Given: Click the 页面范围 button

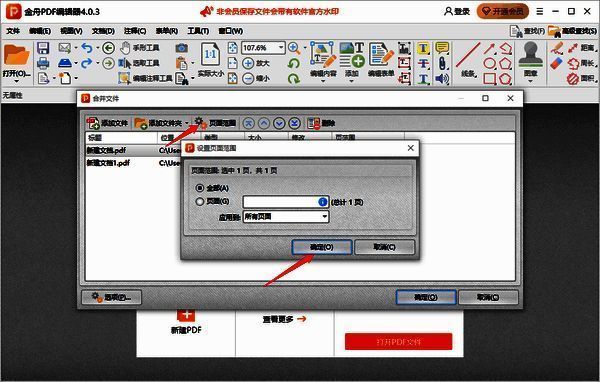Looking at the screenshot, I should point(215,123).
